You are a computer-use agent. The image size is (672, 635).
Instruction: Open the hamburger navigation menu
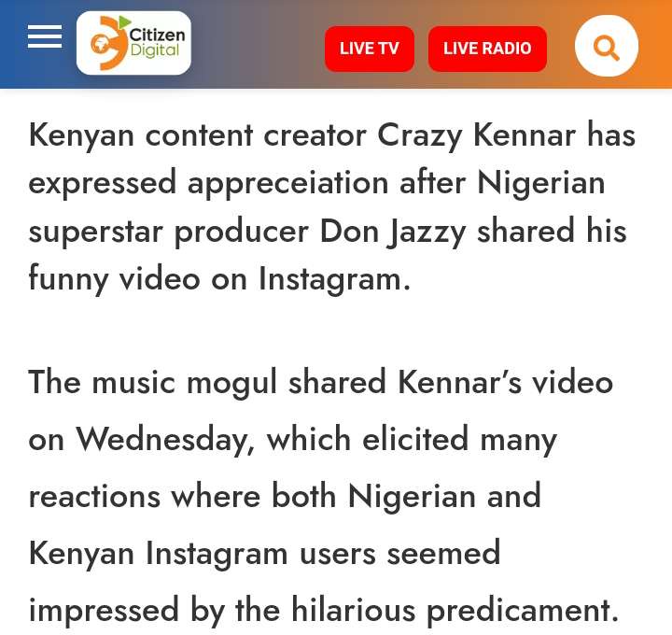coord(45,36)
